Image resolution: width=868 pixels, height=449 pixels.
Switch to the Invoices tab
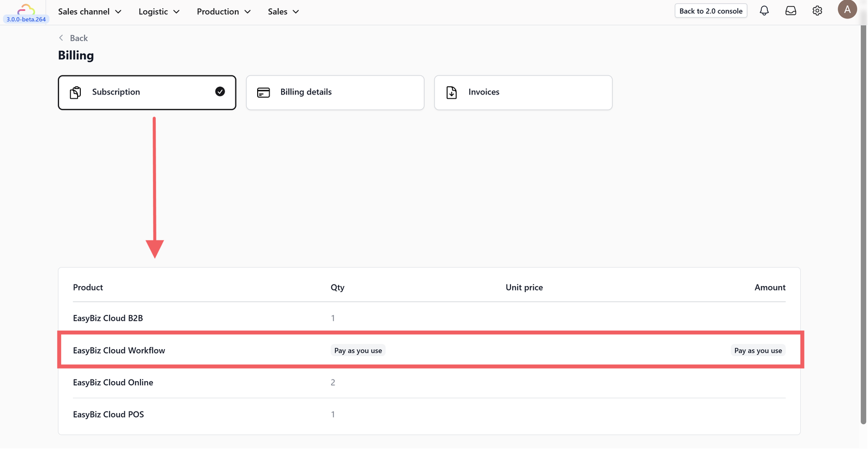tap(523, 92)
